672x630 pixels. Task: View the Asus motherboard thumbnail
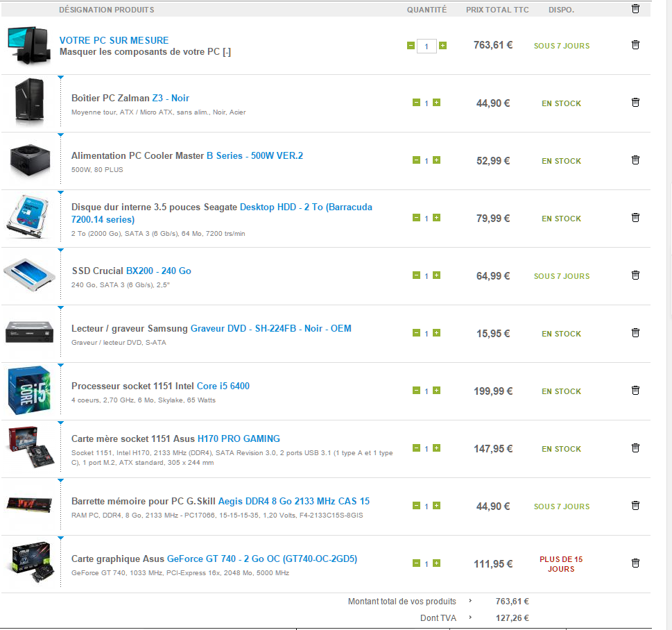point(31,447)
